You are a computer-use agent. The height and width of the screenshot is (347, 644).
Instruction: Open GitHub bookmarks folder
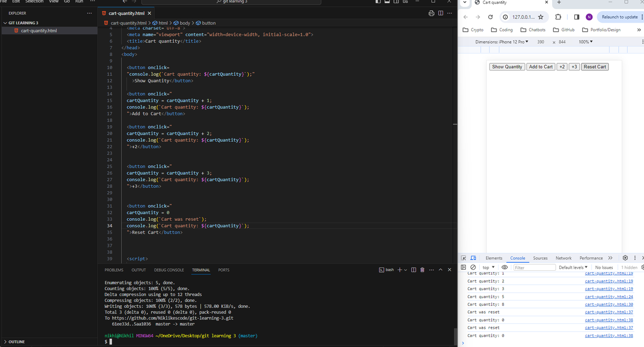[x=564, y=30]
